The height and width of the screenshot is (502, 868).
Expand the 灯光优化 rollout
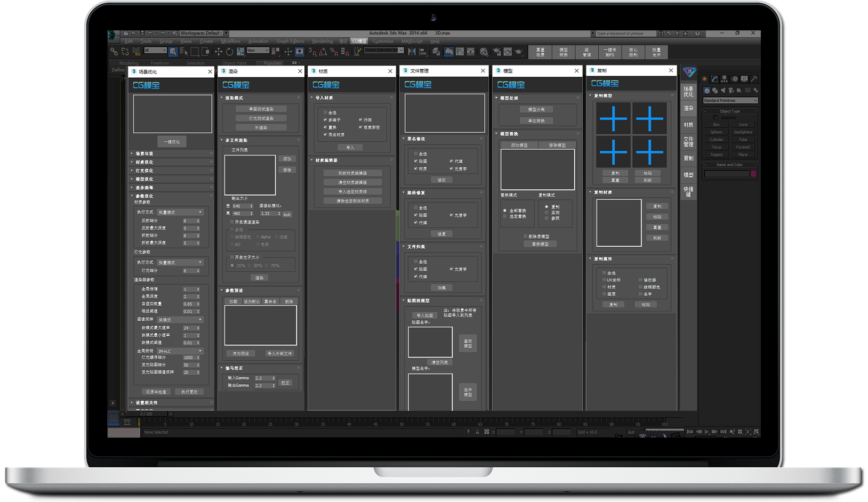pos(172,171)
